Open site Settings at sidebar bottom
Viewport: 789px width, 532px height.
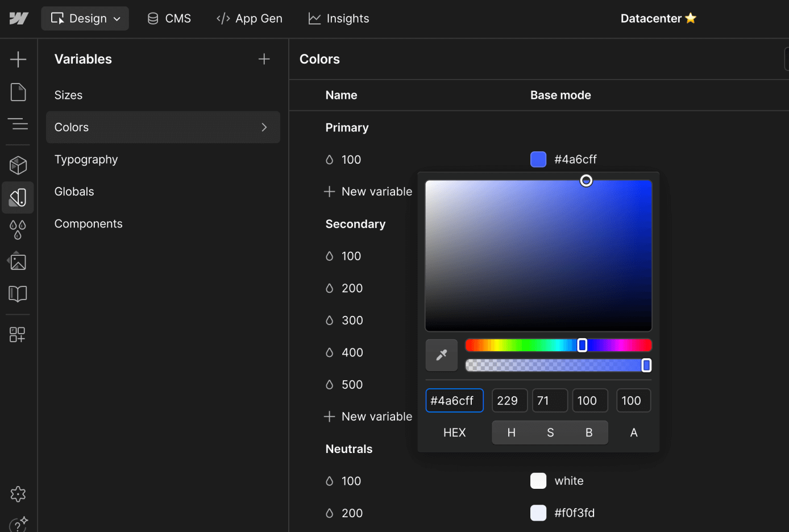point(18,494)
